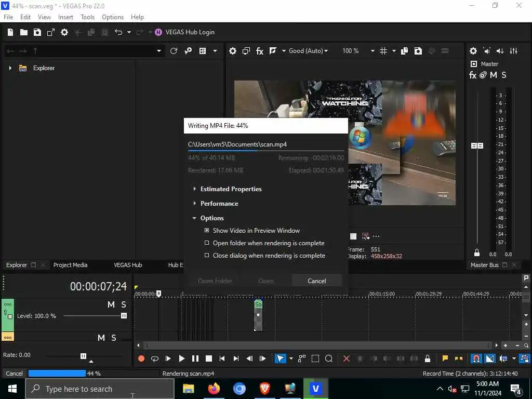532x399 pixels.
Task: Open the preview quality Good (Auto) dropdown
Action: point(308,51)
